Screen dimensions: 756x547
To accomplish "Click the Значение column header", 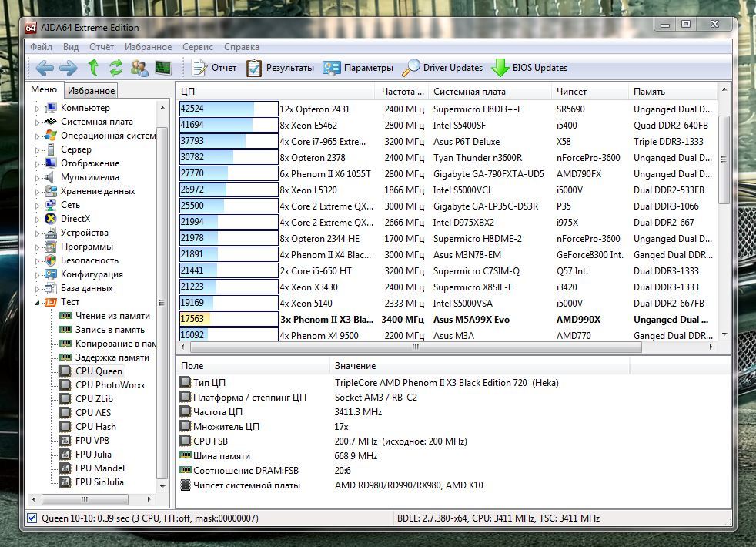I will [x=480, y=366].
